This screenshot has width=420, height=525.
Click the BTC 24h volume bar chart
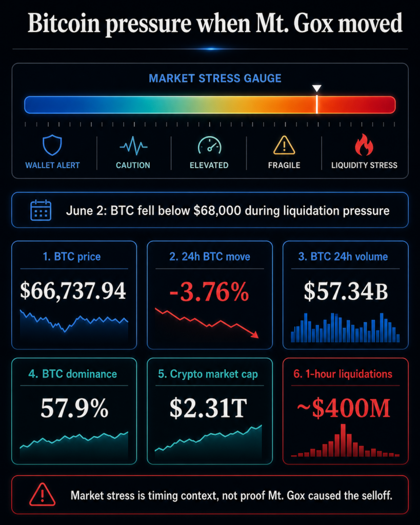click(345, 328)
